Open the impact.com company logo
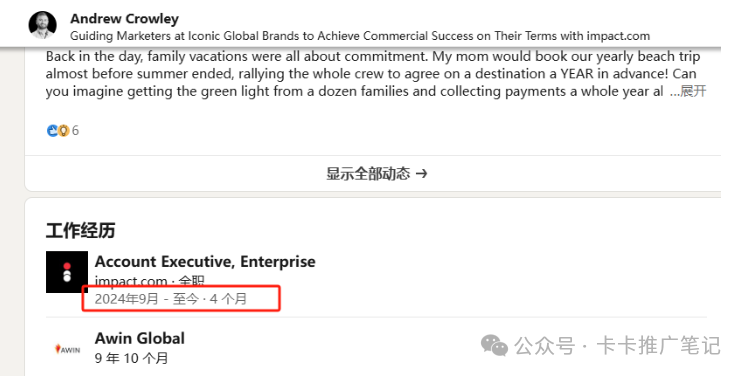This screenshot has height=376, width=745. tap(67, 272)
